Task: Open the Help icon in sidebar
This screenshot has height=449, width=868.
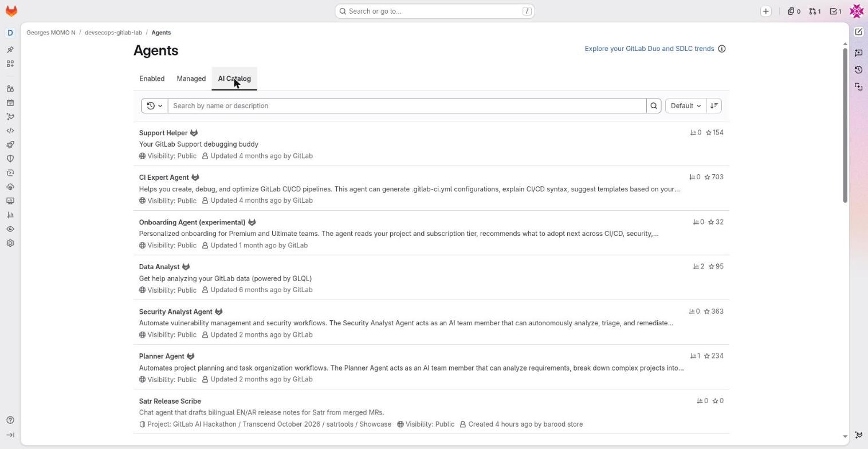Action: pyautogui.click(x=10, y=420)
